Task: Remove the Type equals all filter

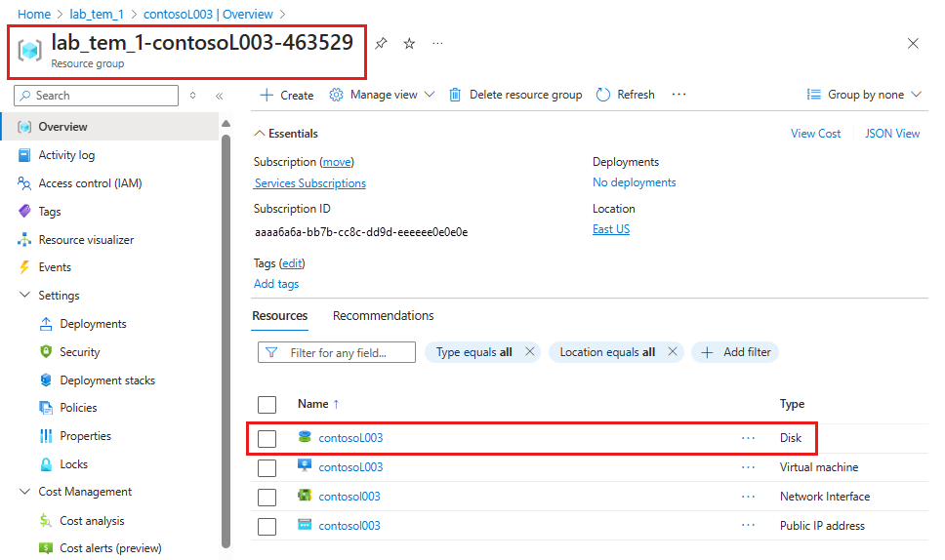Action: [x=530, y=351]
